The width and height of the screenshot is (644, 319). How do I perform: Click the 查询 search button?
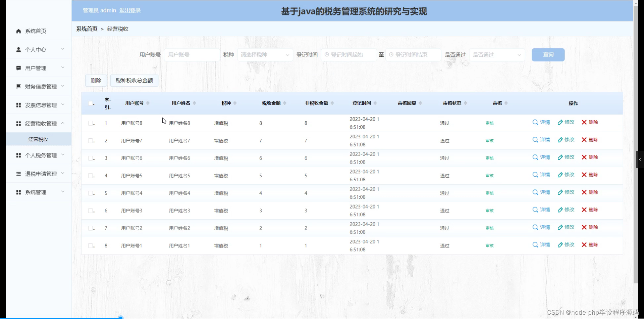click(x=548, y=54)
